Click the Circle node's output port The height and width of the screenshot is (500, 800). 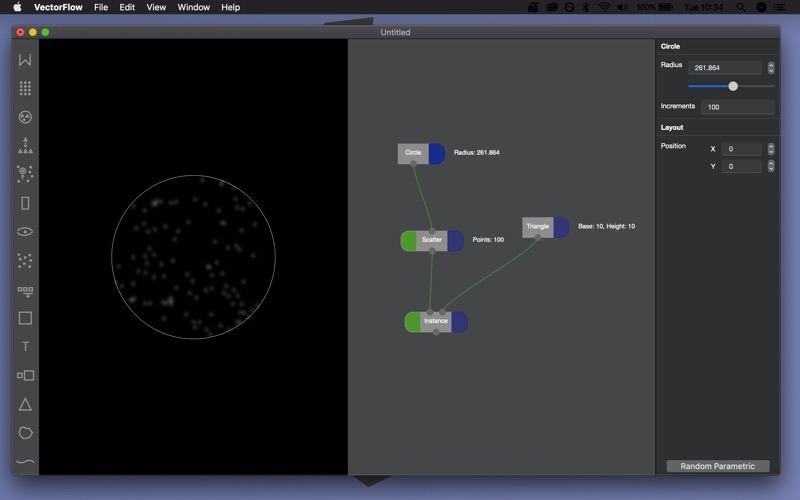click(413, 164)
